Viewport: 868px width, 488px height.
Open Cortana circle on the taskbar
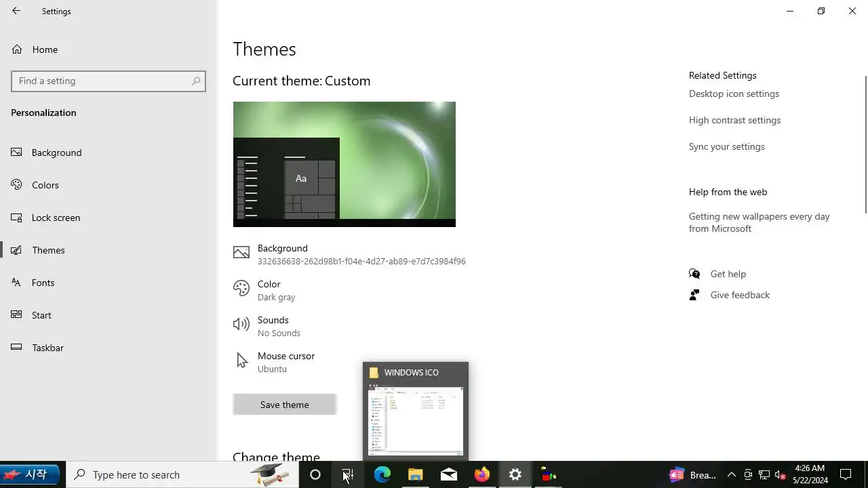315,475
